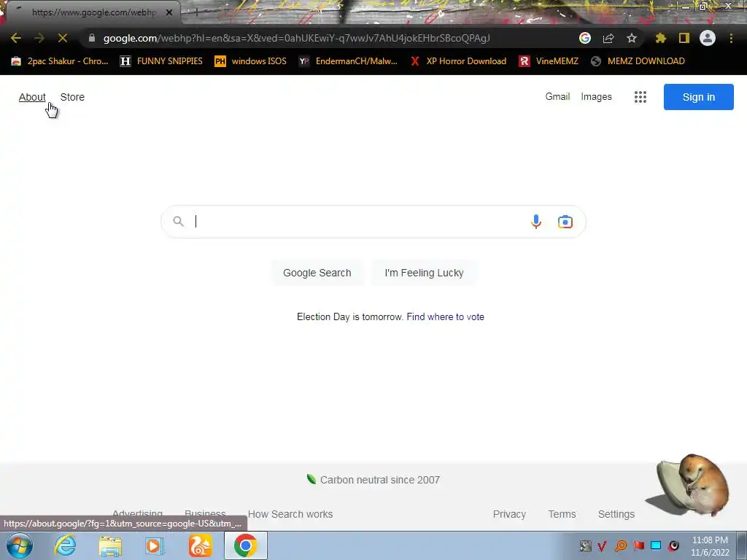Visit the Store link
Image resolution: width=747 pixels, height=560 pixels.
(72, 97)
